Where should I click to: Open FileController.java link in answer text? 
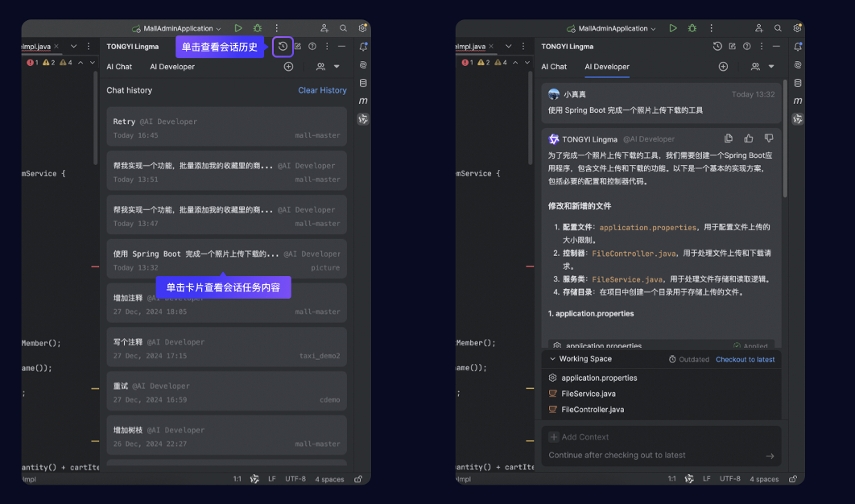(634, 254)
